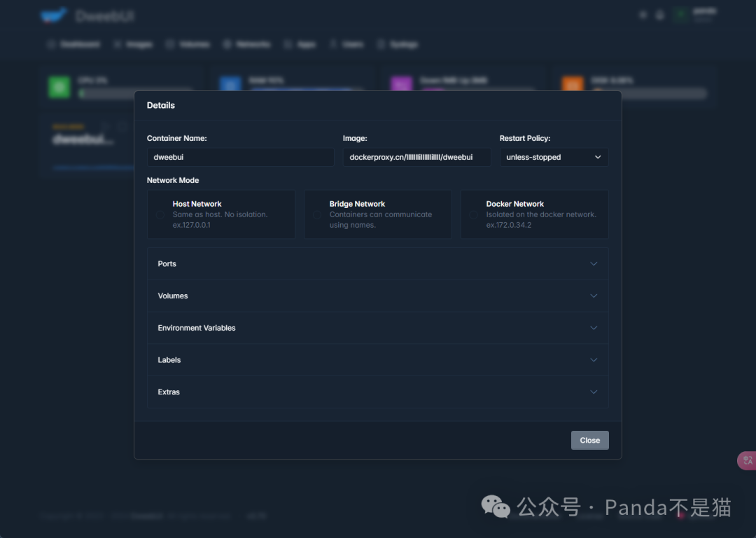
Task: Open Dashboard in the blurred navigation bar
Action: 73,44
